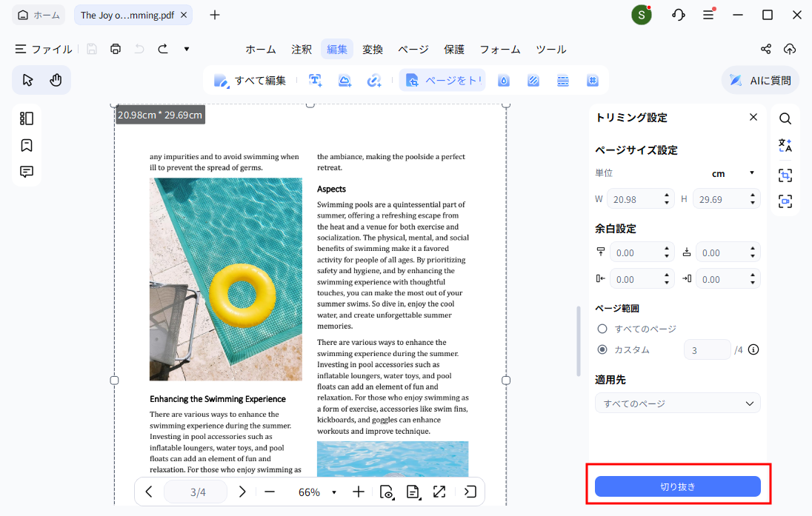This screenshot has height=516, width=812.
Task: Open the 単位 cm unit dropdown
Action: pos(732,173)
